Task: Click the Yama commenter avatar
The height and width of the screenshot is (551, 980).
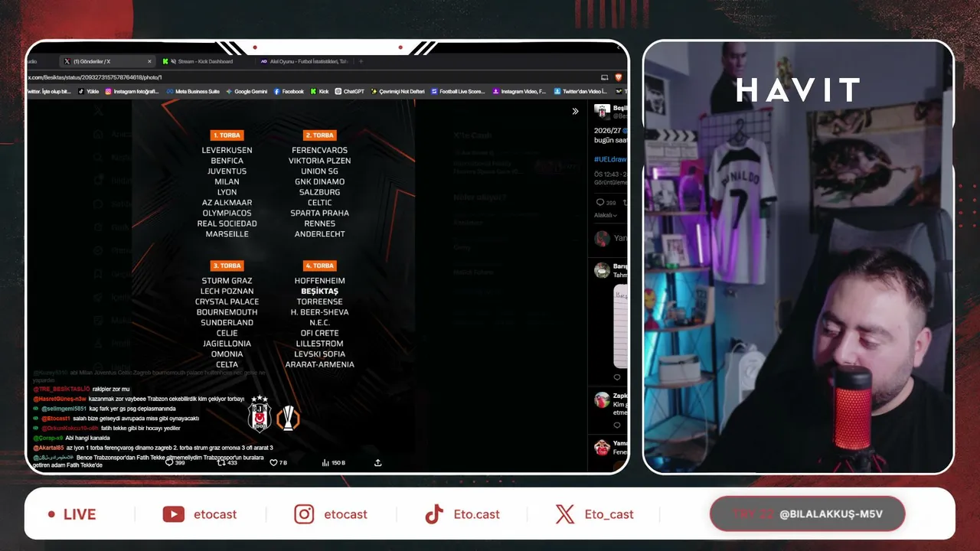Action: tap(603, 447)
